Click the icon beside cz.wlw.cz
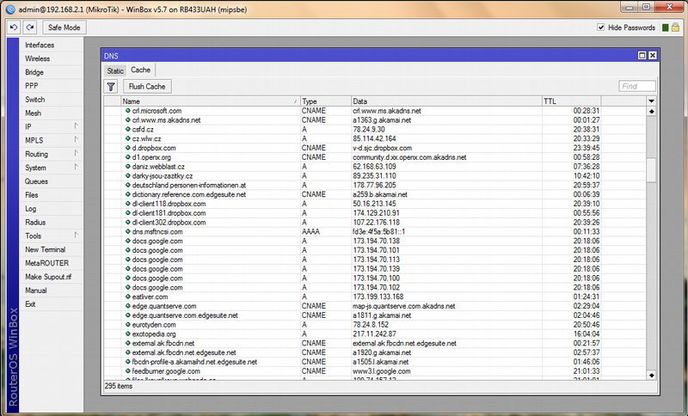 pyautogui.click(x=128, y=138)
